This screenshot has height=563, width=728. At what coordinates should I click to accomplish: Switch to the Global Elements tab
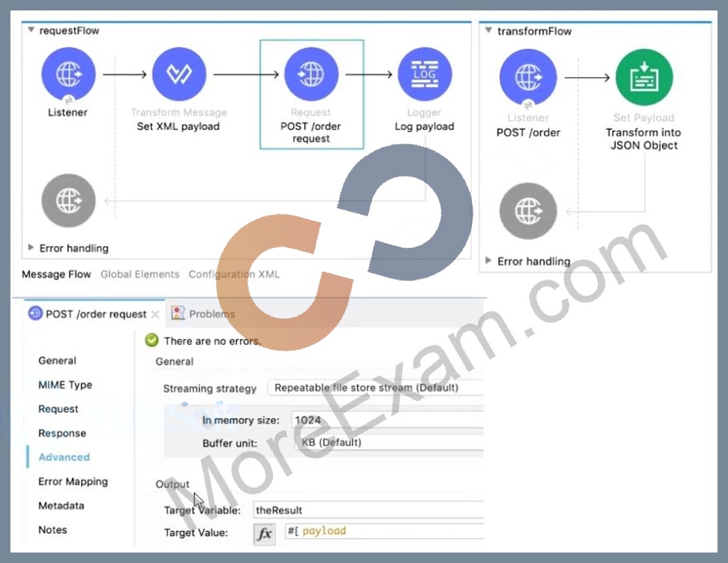pyautogui.click(x=140, y=274)
